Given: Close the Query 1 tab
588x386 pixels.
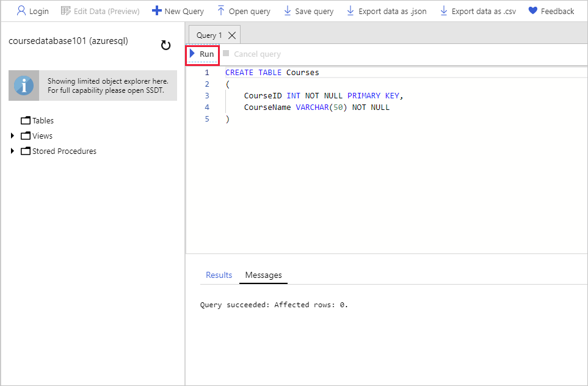Looking at the screenshot, I should 232,35.
